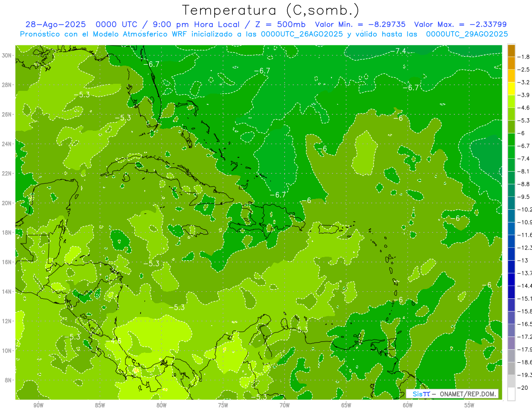Click the "-2.5" label on the color bar
532x411 pixels.
click(524, 70)
